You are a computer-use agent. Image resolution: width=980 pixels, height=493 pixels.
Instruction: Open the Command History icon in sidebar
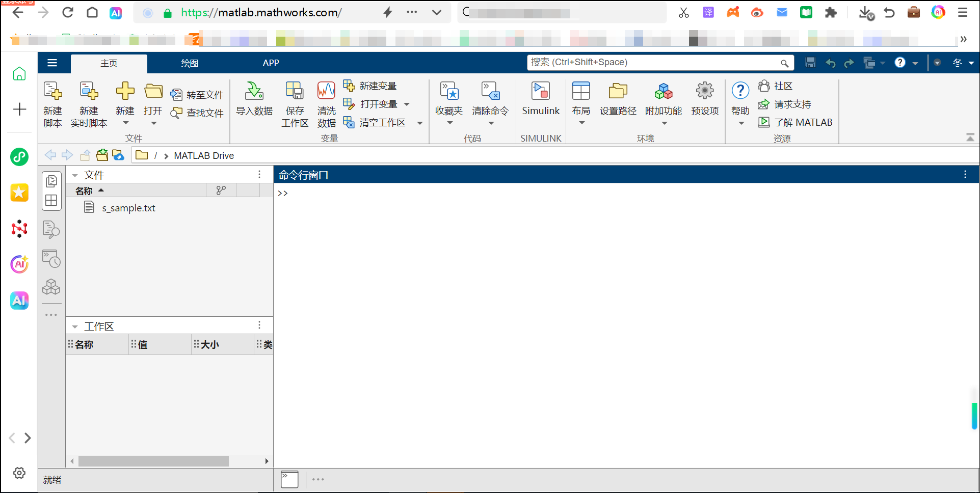(51, 259)
